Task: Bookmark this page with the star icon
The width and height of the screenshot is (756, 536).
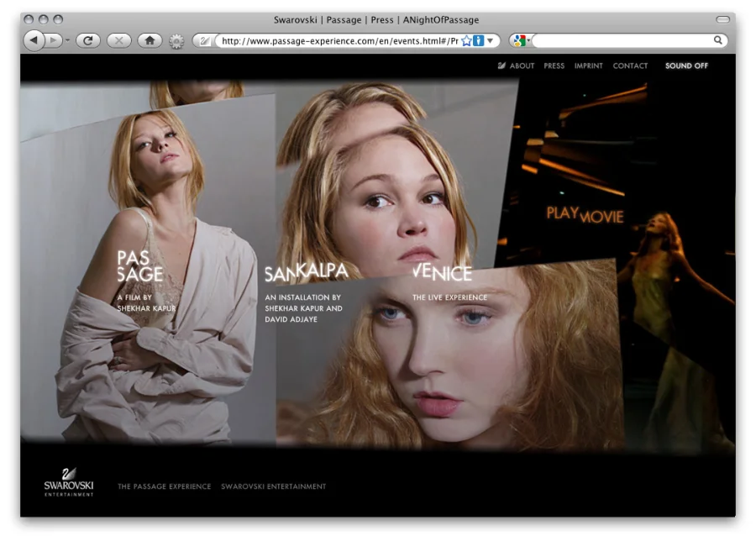Action: pos(466,40)
